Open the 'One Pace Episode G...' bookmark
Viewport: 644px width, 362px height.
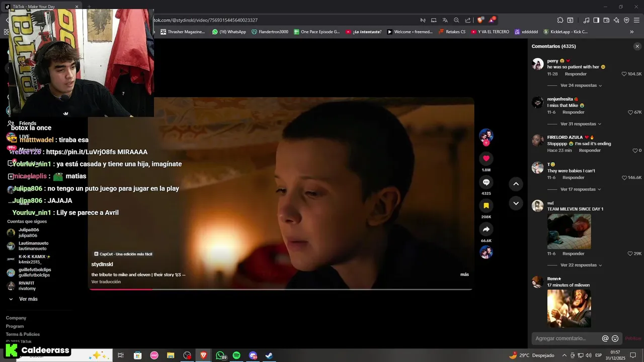point(317,32)
